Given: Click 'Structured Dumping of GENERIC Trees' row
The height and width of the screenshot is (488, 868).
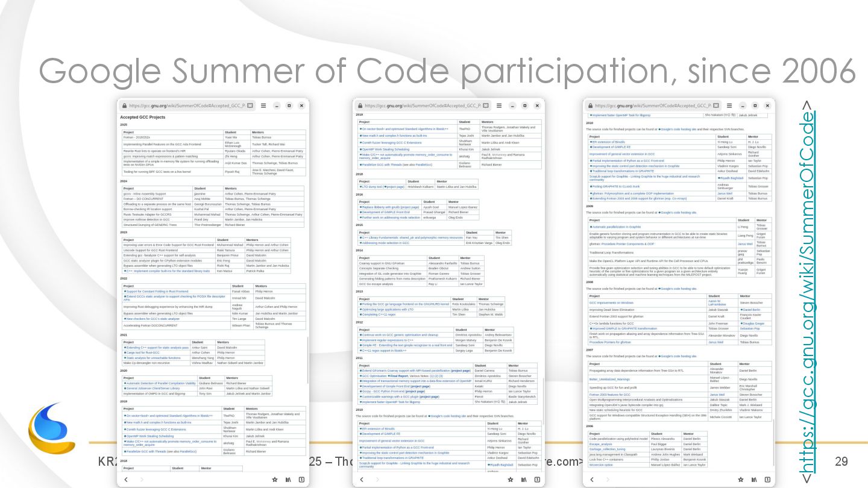Looking at the screenshot, I should point(213,225).
